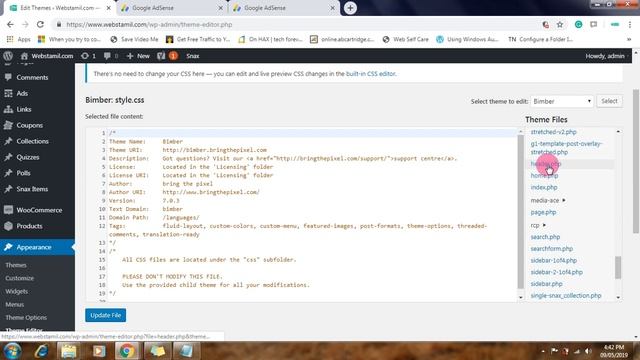Viewport: 640px width, 360px height.
Task: Open the Apps bookmarks shortcut
Action: pyautogui.click(x=19, y=39)
